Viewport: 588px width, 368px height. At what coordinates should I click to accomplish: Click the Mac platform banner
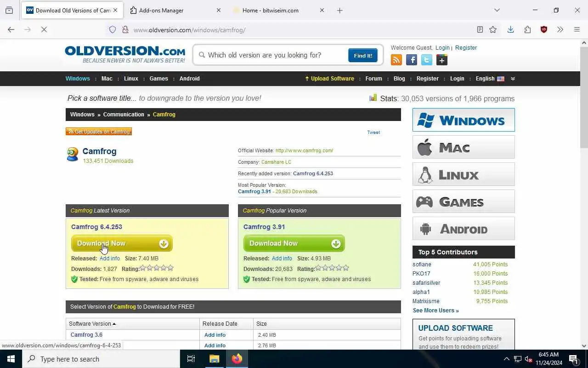464,147
